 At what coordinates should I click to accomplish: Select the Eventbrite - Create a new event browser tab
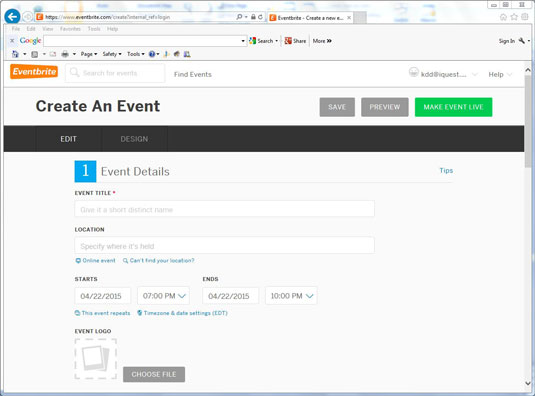point(310,18)
